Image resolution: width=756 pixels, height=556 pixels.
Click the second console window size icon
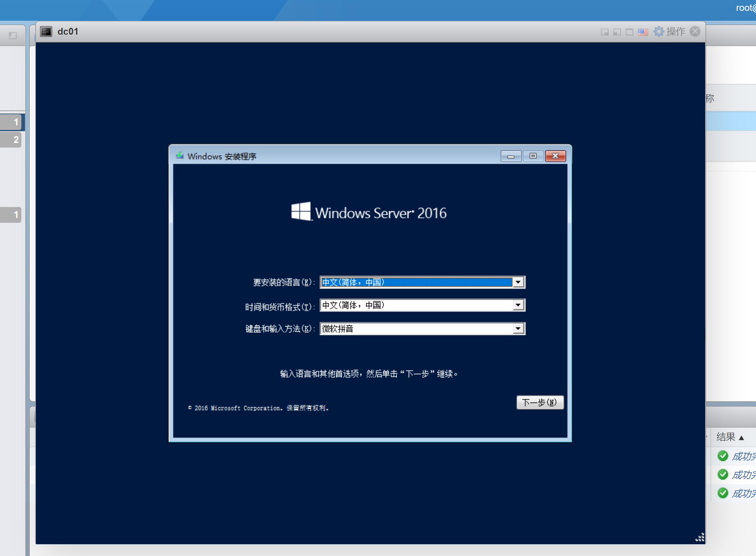click(x=617, y=32)
